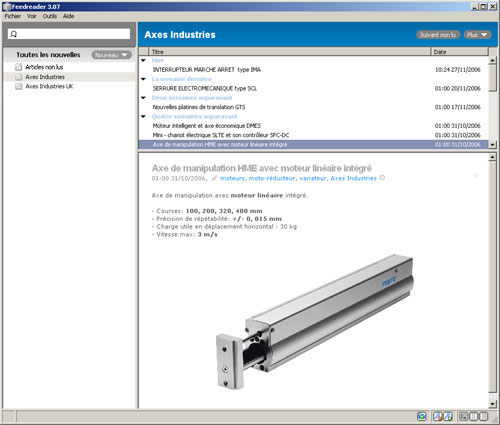Click date 01:00 17/11/2006

[458, 107]
